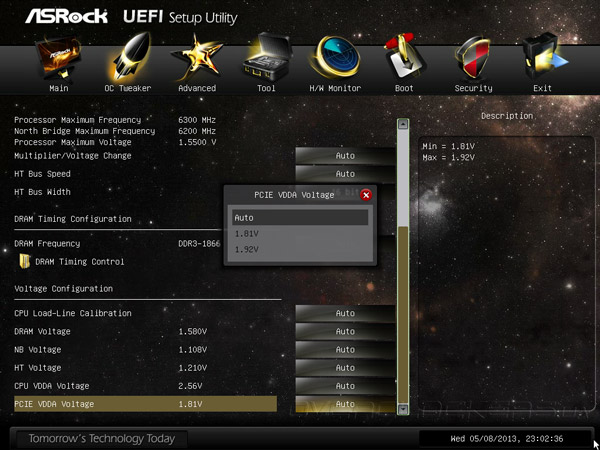Click the Min = 1.81V description text
The width and height of the screenshot is (600, 450).
(448, 146)
